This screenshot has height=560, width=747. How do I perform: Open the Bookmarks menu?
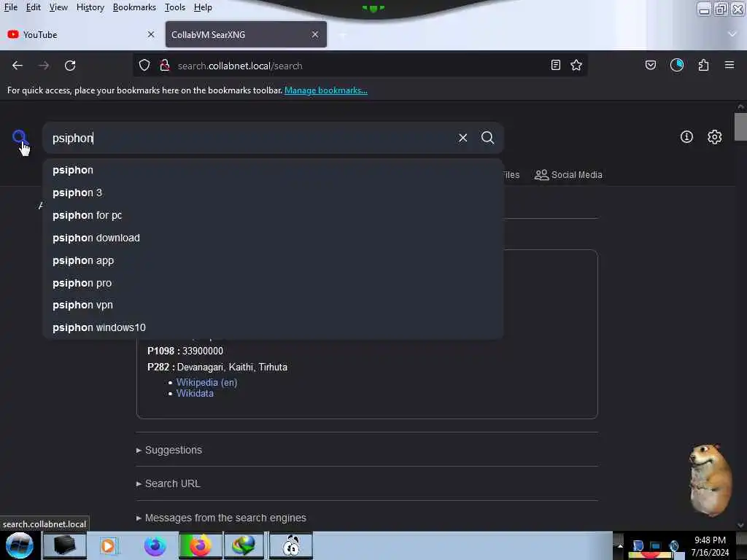coord(134,7)
